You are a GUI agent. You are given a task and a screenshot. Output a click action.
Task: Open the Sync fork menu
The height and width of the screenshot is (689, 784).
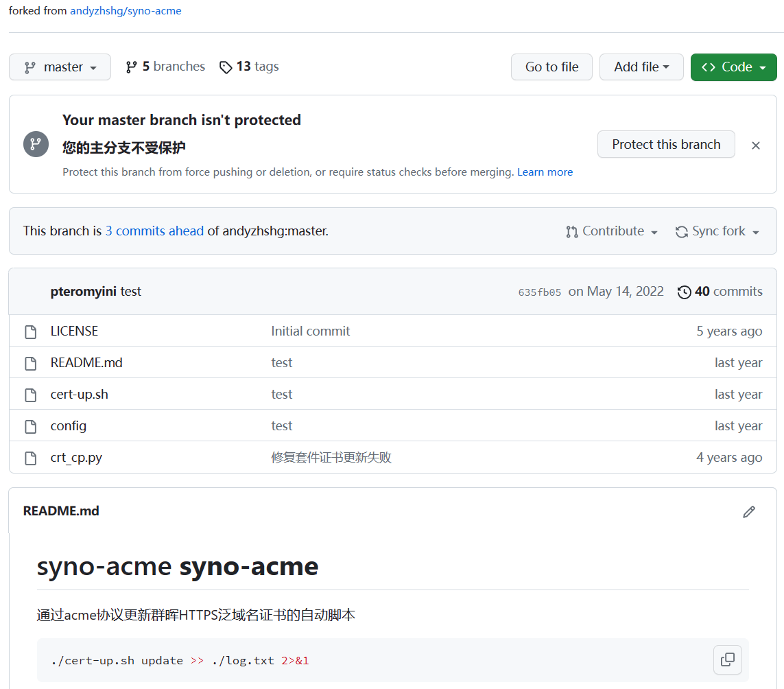pyautogui.click(x=717, y=232)
